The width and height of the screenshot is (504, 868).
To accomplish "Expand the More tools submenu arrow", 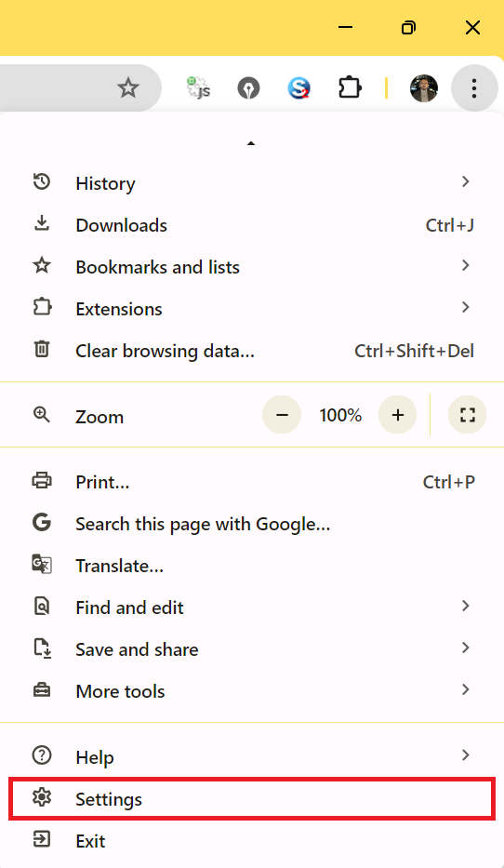I will (x=466, y=689).
